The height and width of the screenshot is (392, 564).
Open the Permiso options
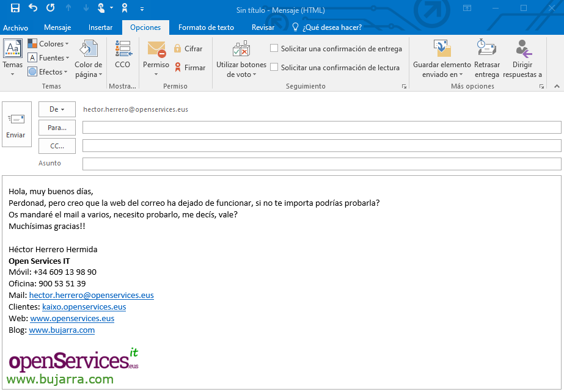pyautogui.click(x=156, y=58)
